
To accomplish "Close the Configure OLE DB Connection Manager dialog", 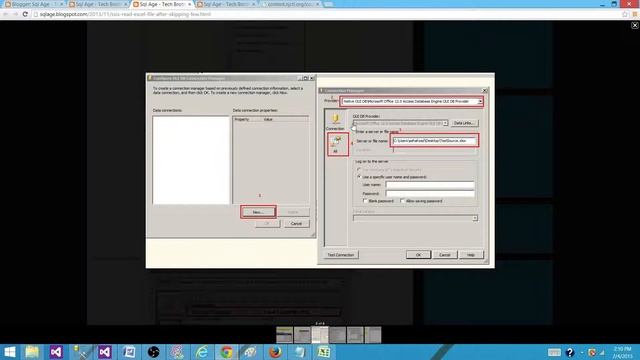I will pyautogui.click(x=312, y=78).
